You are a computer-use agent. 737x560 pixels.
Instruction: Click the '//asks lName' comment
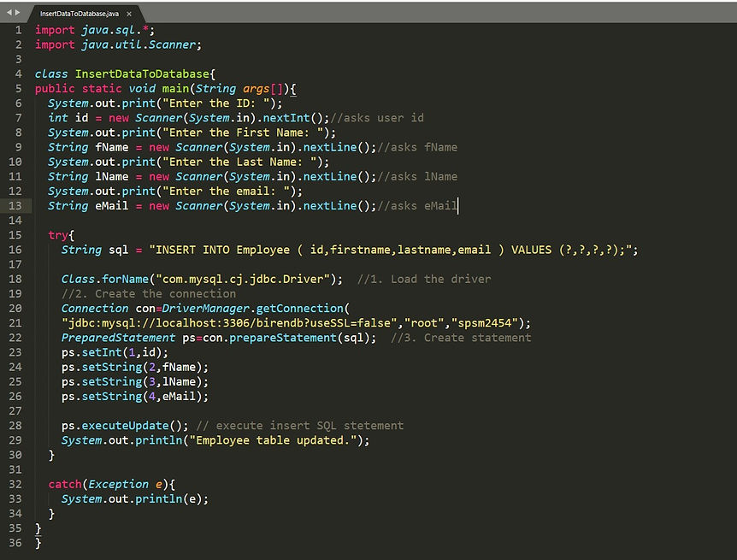click(x=417, y=177)
